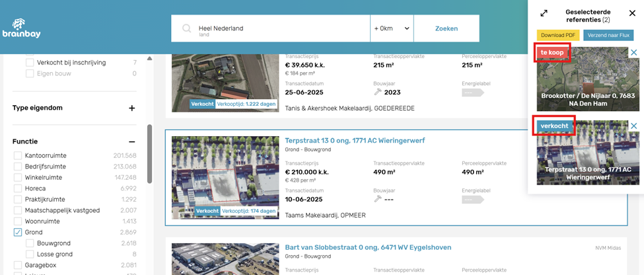Viewport: 644px width, 275px height.
Task: Check the Bouwgrond sub-filter
Action: coord(30,243)
